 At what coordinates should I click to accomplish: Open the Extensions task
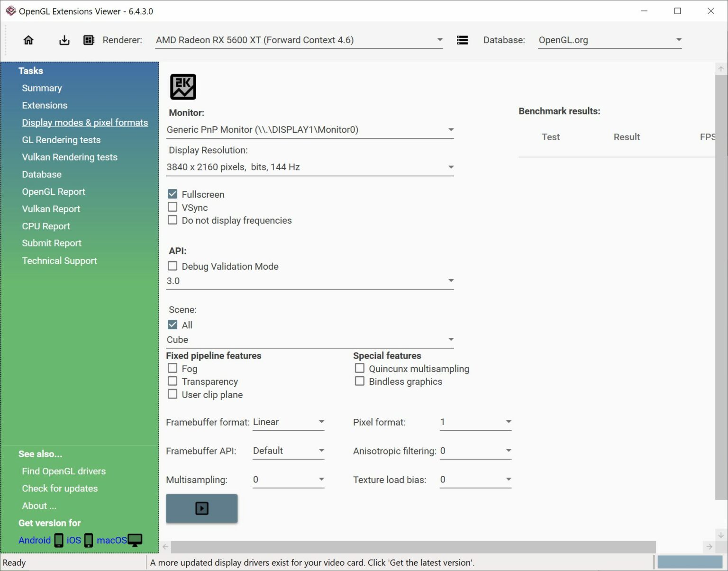coord(45,105)
